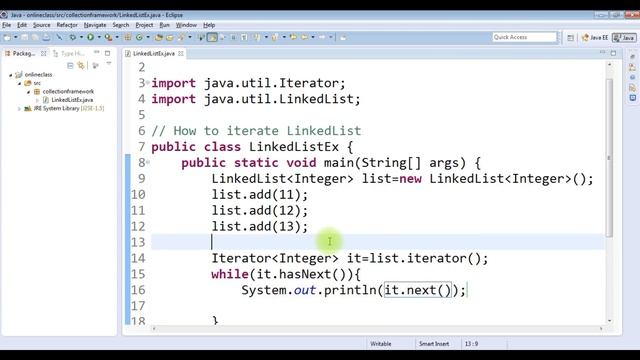Maximize the editor area
The image size is (640, 360).
tap(613, 53)
